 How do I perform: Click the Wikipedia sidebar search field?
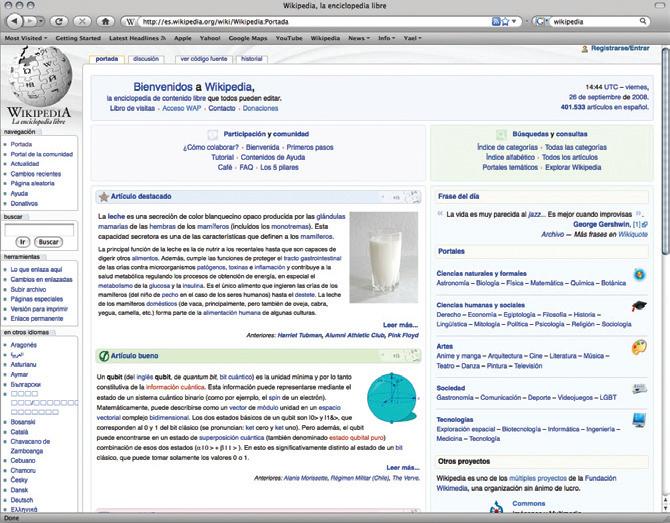pyautogui.click(x=39, y=230)
